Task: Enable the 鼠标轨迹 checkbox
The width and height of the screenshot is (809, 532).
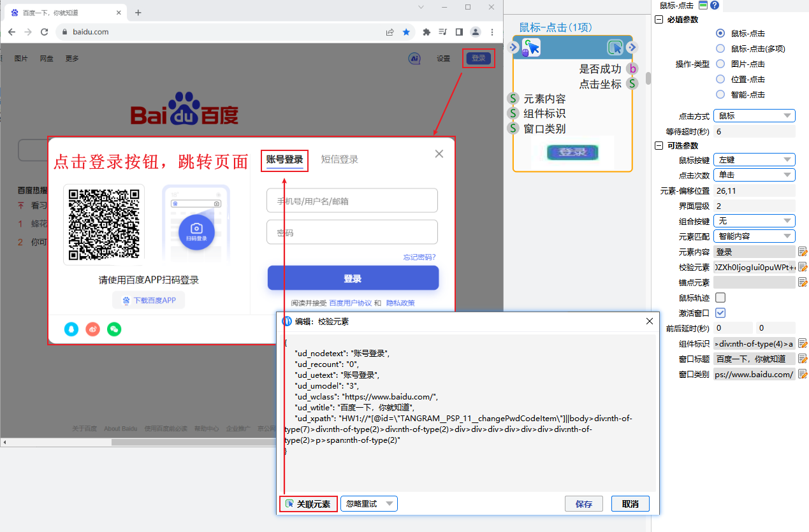Action: [x=720, y=298]
